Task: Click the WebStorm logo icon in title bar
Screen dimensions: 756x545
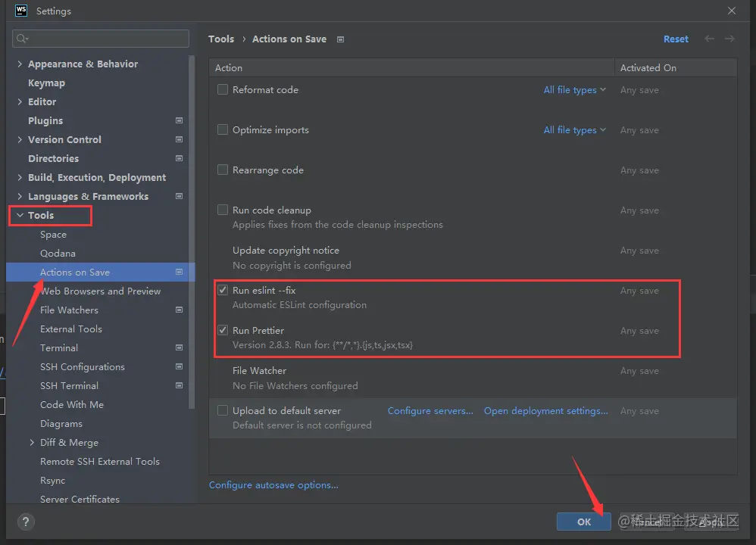Action: (21, 11)
